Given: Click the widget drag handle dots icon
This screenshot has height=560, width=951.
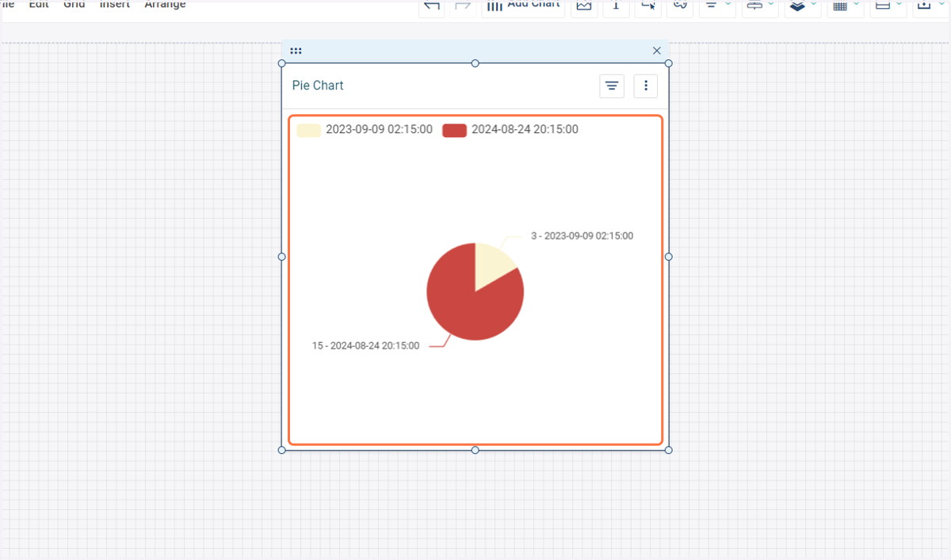Looking at the screenshot, I should (296, 51).
